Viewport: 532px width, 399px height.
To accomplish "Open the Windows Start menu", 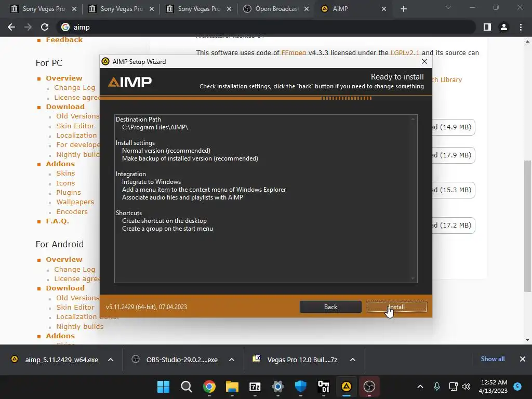I will [163, 387].
